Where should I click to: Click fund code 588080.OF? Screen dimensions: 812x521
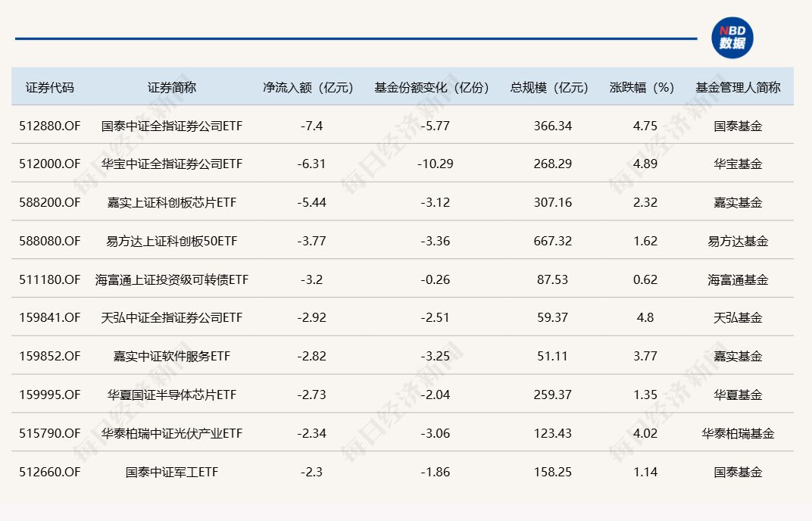(50, 242)
